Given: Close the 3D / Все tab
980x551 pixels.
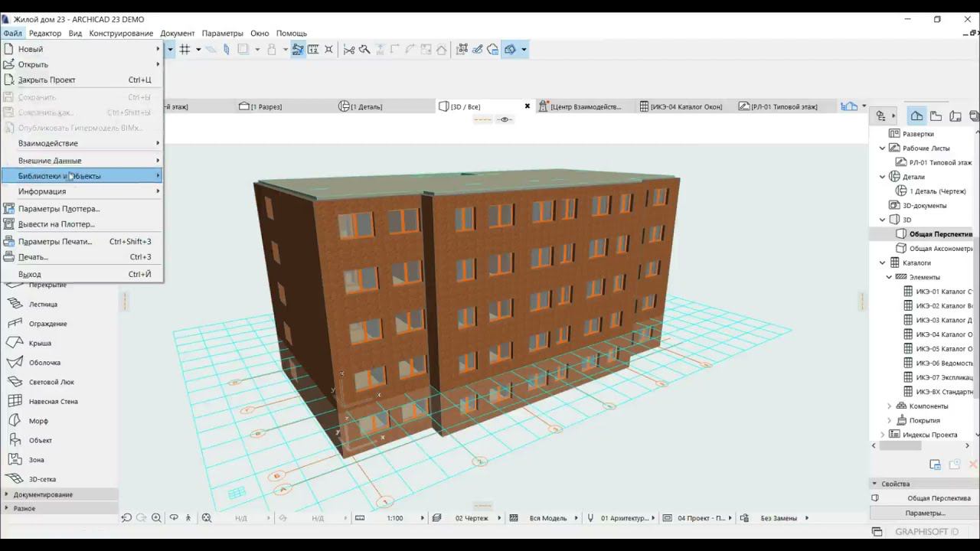Looking at the screenshot, I should tap(527, 106).
